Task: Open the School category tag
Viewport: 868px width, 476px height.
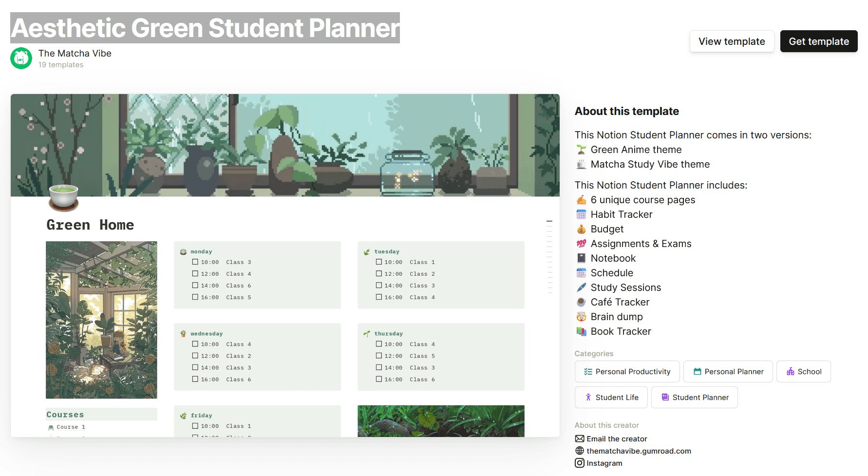Action: point(804,372)
